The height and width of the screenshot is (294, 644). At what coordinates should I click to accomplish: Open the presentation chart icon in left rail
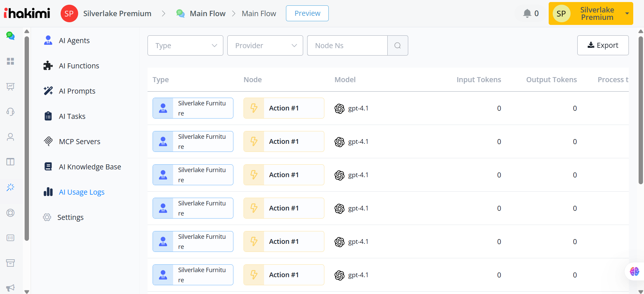coord(10,87)
